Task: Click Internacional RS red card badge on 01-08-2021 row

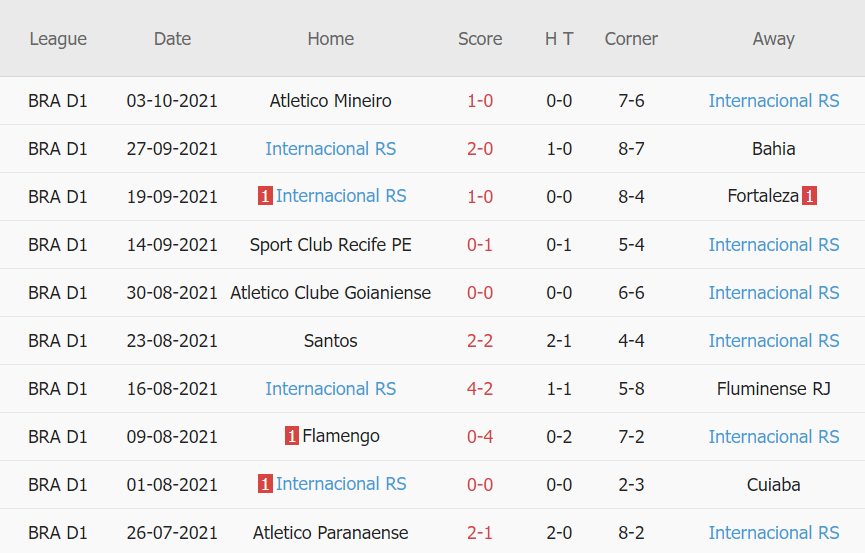Action: (265, 485)
